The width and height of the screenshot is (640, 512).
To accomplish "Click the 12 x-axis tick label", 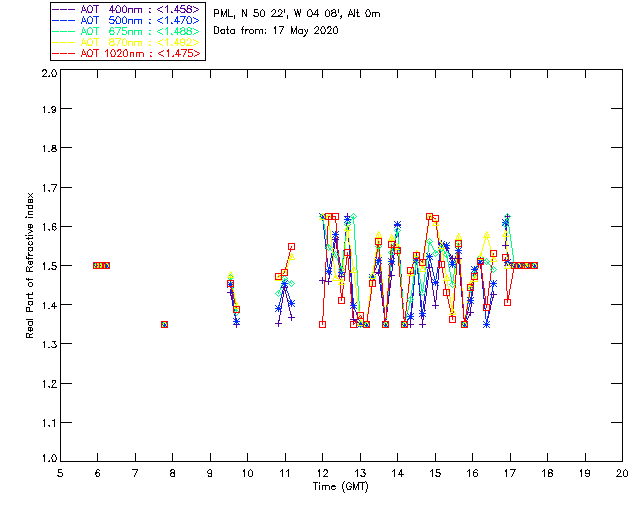I will point(322,473).
